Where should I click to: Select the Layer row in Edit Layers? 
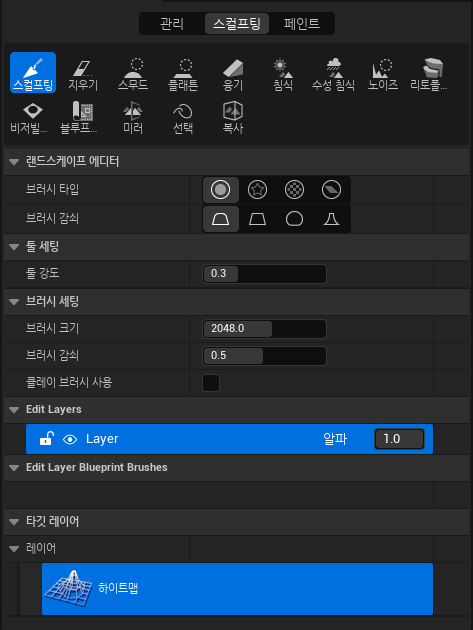point(229,439)
